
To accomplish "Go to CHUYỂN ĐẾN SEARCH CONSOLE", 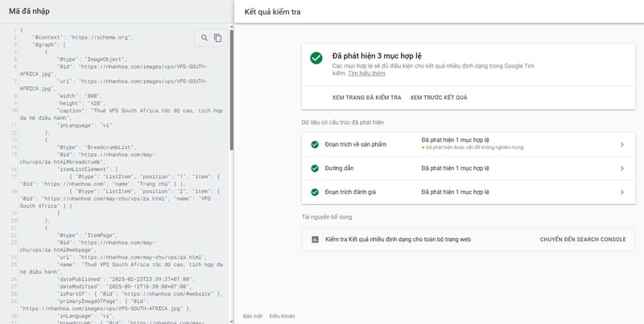I will (582, 239).
